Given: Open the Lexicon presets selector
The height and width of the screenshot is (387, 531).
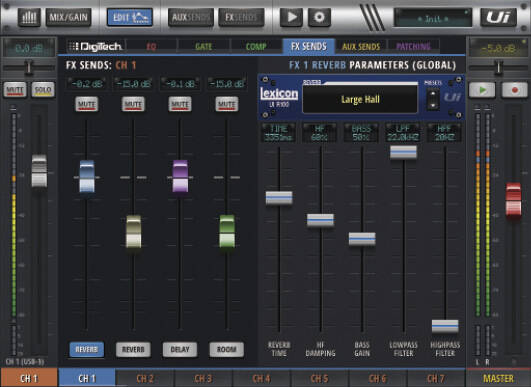Looking at the screenshot, I should (433, 99).
